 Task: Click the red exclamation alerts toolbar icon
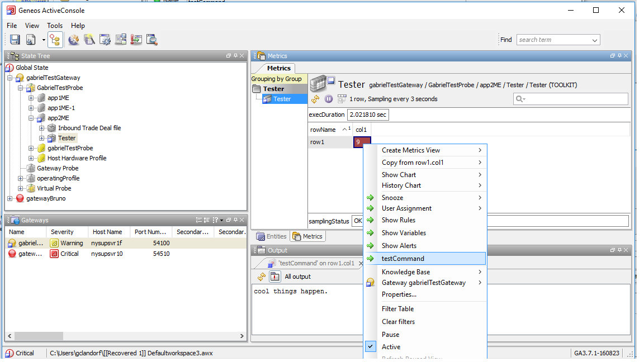pos(136,40)
